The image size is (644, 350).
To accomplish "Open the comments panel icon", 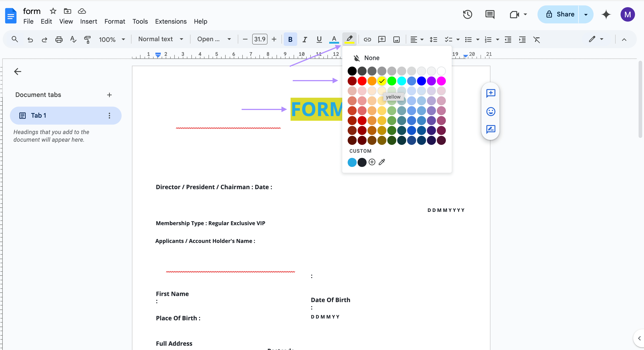I will coord(490,14).
